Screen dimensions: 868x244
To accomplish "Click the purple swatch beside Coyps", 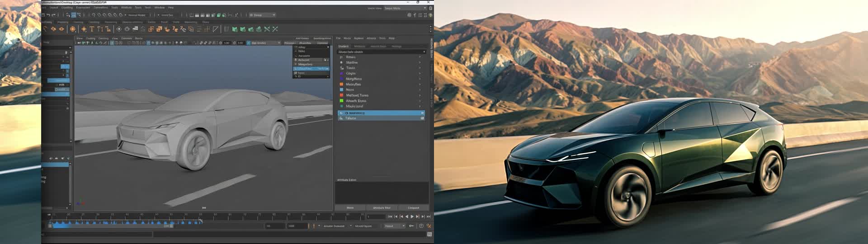I will pyautogui.click(x=342, y=73).
